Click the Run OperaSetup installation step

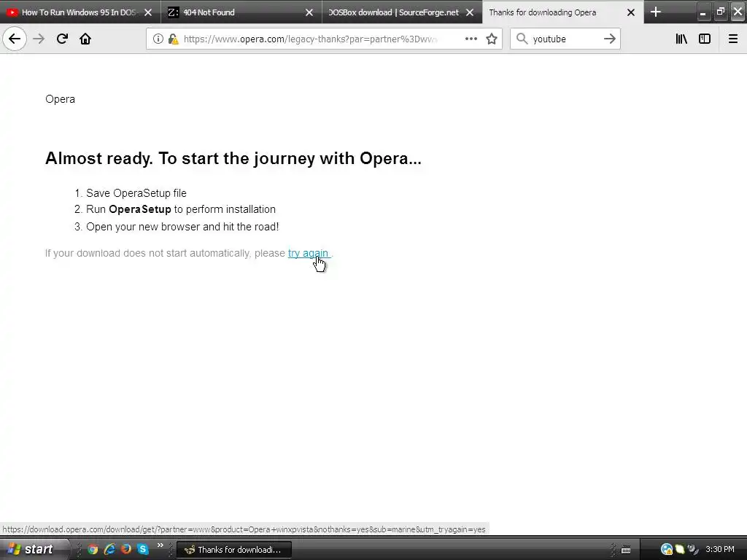point(181,209)
